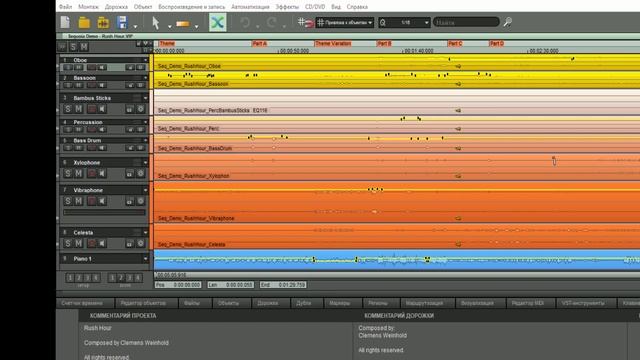Screen dimensions: 640x360
Task: Expand the Piano 1 track name dropdown
Action: tap(145, 259)
